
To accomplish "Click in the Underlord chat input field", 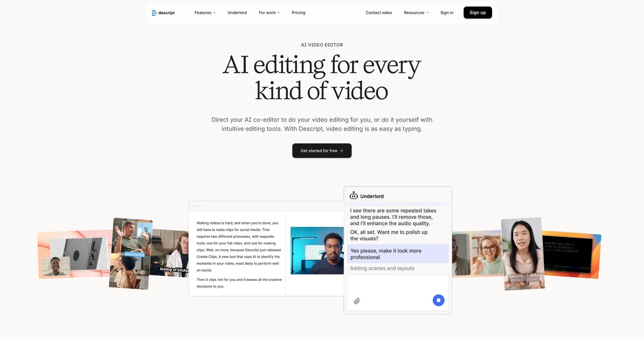I will coord(397,285).
